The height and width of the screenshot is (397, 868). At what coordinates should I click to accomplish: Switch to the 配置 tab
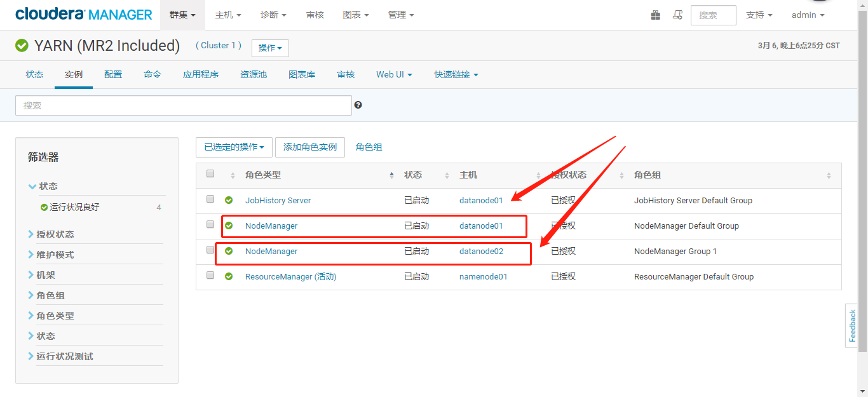click(113, 74)
